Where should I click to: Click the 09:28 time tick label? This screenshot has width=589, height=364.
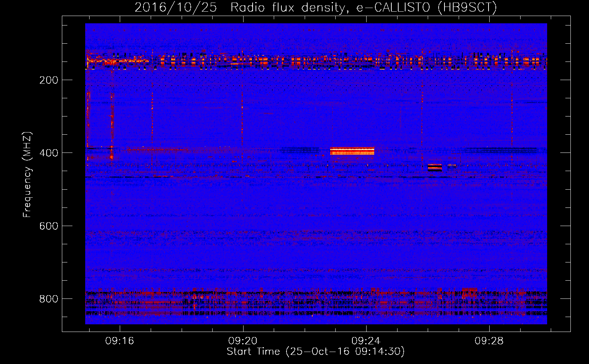[x=489, y=341]
